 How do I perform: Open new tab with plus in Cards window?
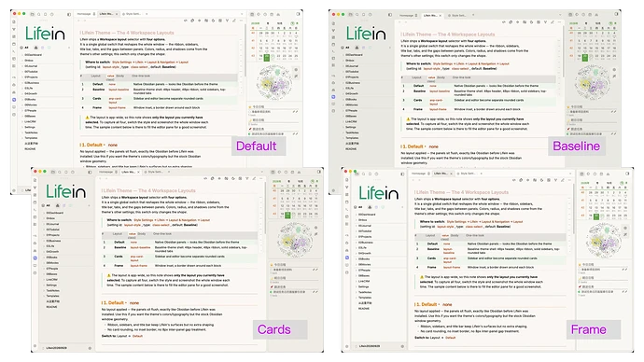(169, 172)
